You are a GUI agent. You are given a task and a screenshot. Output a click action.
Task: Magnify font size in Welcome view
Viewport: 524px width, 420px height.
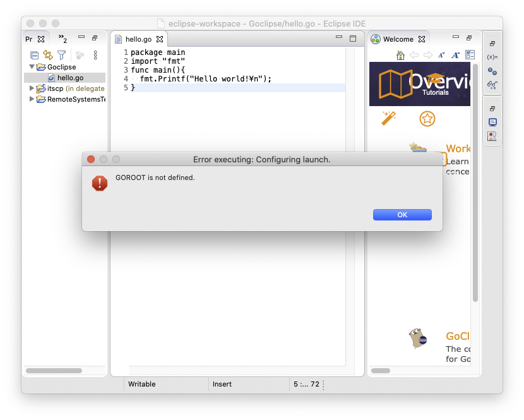[455, 56]
